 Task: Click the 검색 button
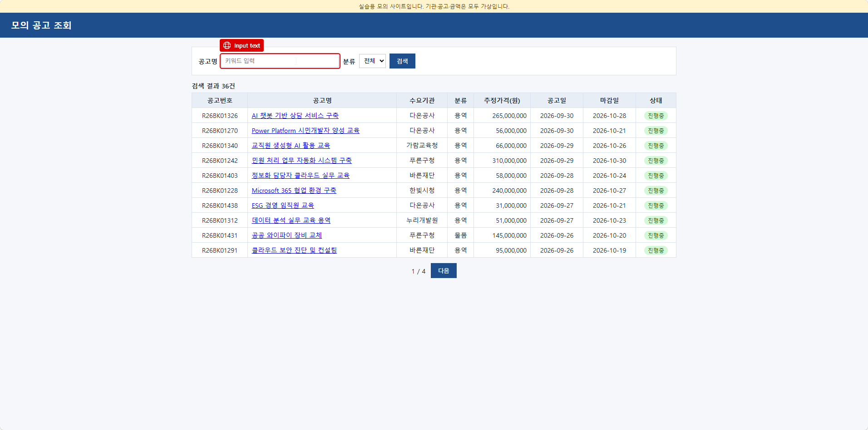[x=402, y=61]
